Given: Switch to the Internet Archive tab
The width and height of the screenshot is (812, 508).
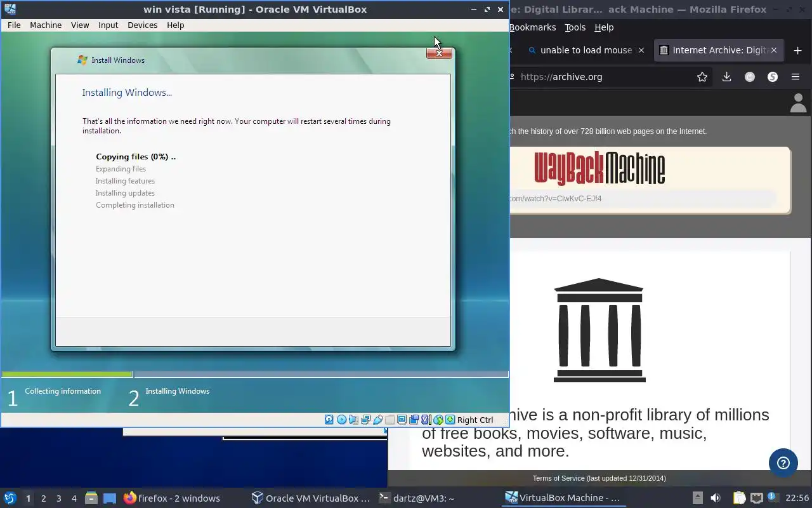Looking at the screenshot, I should (x=719, y=50).
